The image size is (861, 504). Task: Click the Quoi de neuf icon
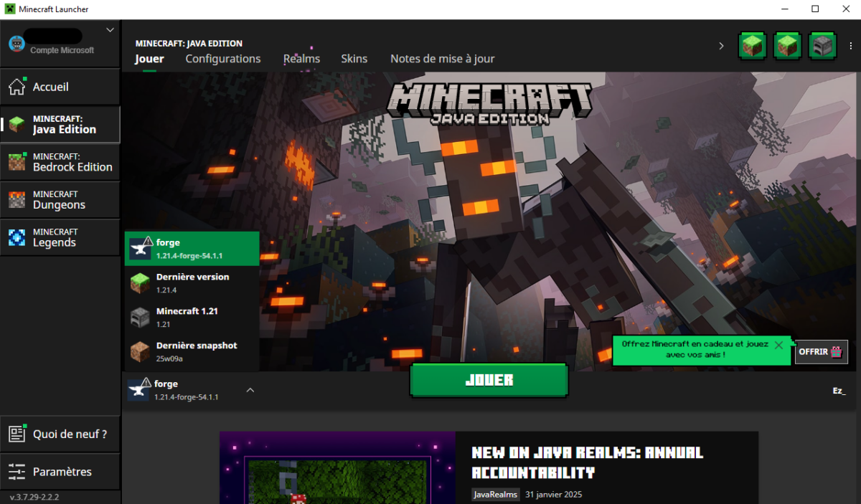click(x=16, y=433)
